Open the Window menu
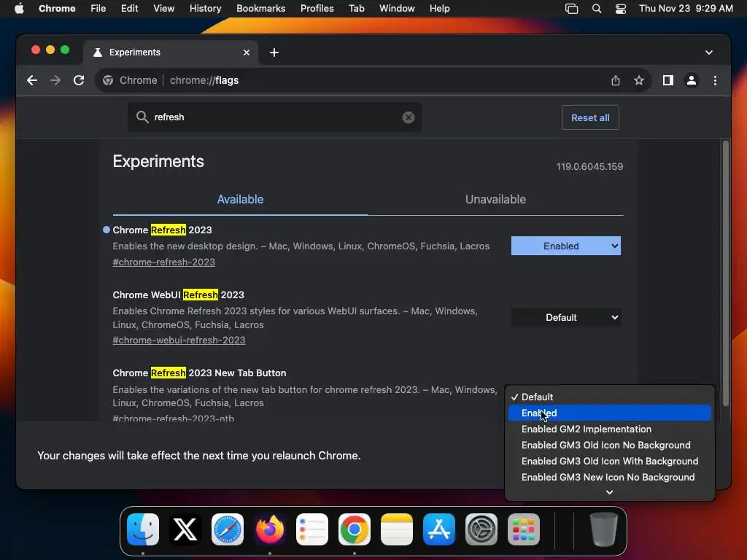Image resolution: width=747 pixels, height=560 pixels. tap(397, 8)
